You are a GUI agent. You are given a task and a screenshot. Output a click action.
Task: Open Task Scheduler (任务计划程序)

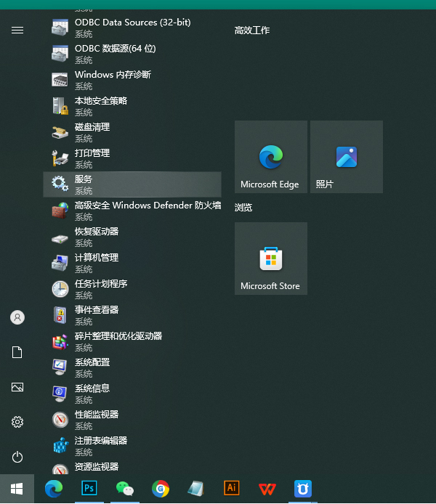point(132,289)
